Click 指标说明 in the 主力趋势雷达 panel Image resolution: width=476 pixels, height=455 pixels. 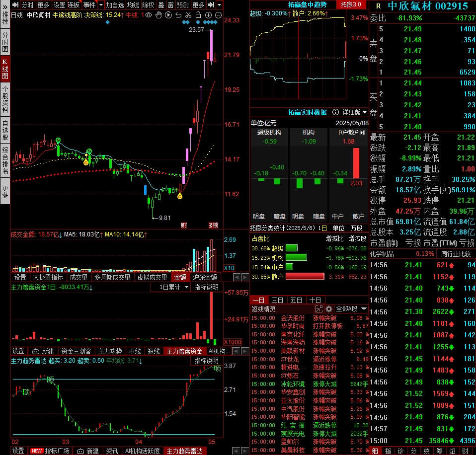pyautogui.click(x=206, y=361)
